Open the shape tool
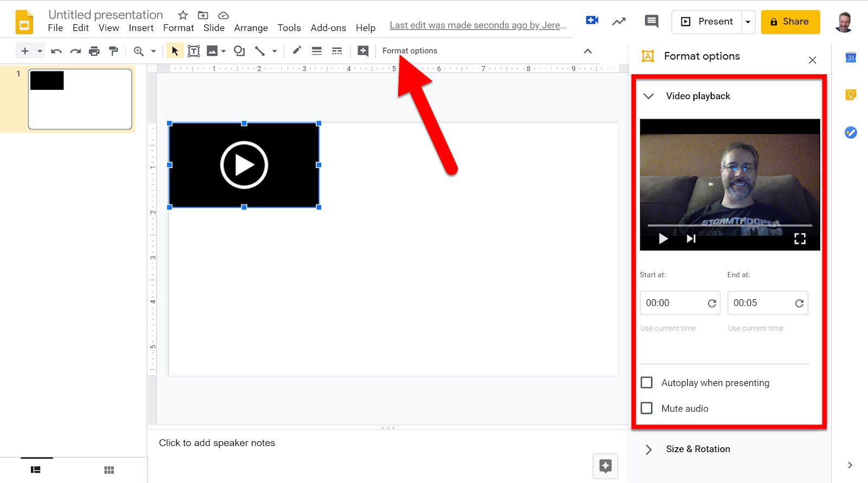868x483 pixels. point(239,51)
